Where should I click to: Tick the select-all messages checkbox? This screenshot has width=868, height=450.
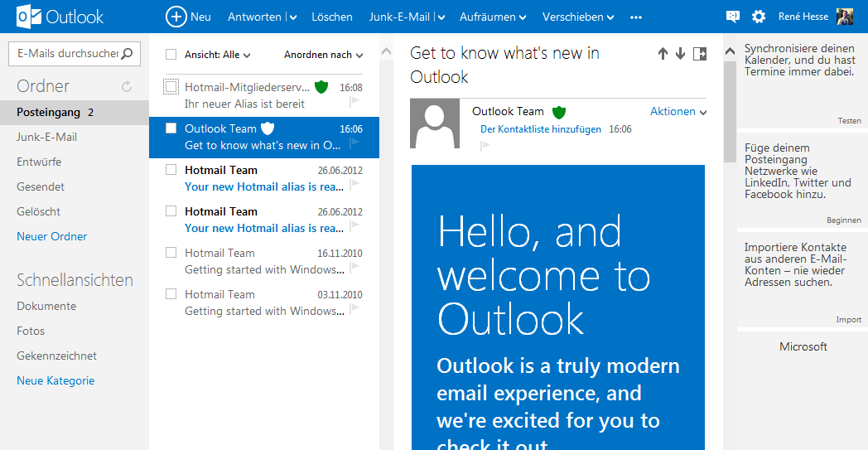click(x=171, y=55)
